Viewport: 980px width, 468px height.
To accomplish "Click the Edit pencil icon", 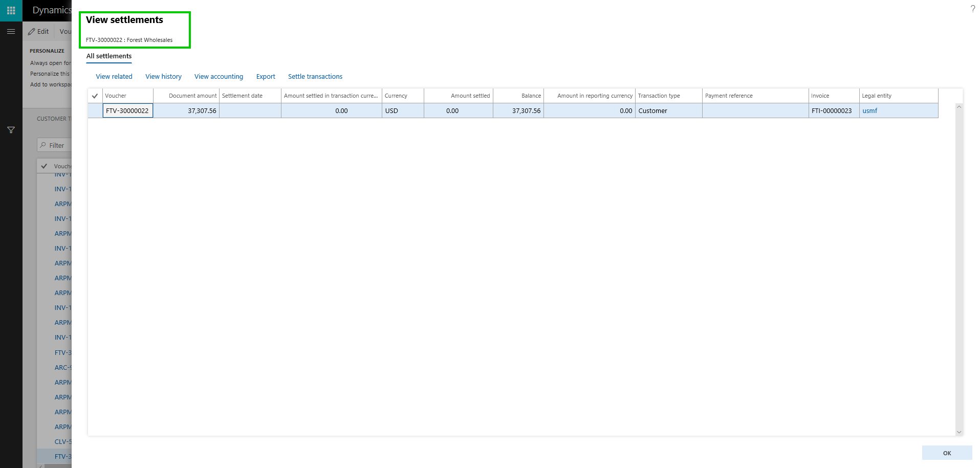I will 32,32.
